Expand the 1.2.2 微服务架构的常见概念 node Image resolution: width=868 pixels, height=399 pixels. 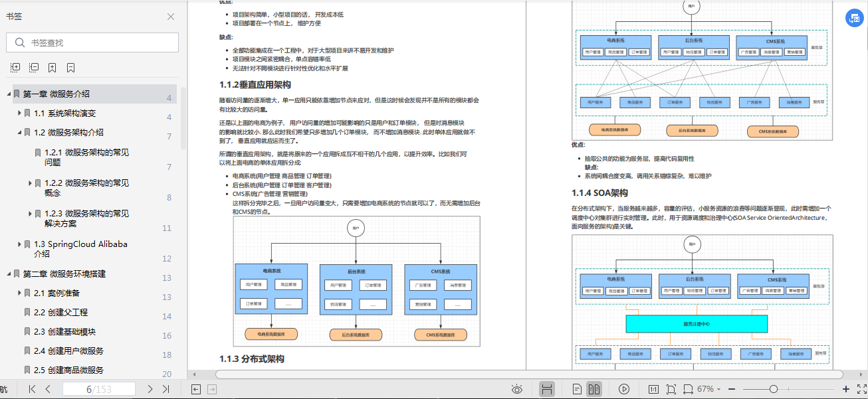coord(30,183)
